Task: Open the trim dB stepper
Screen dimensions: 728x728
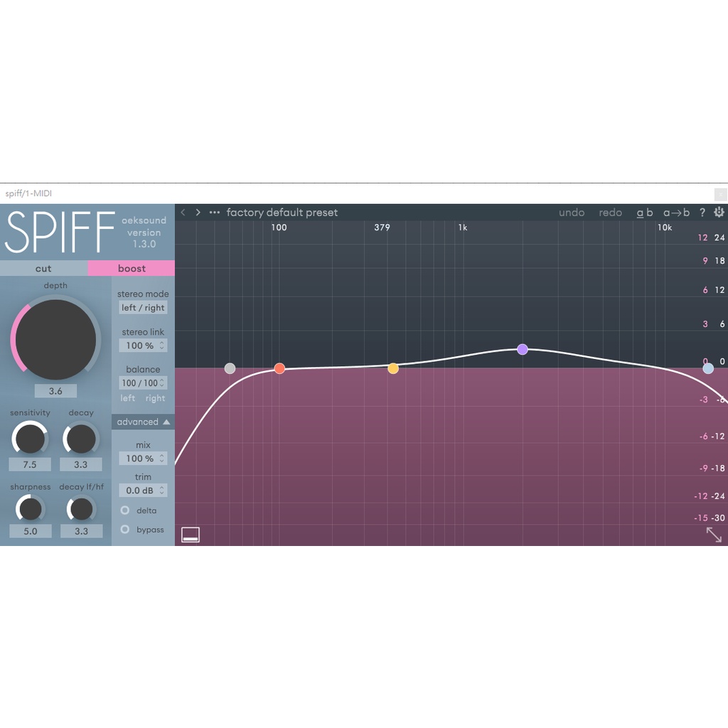Action: click(143, 491)
